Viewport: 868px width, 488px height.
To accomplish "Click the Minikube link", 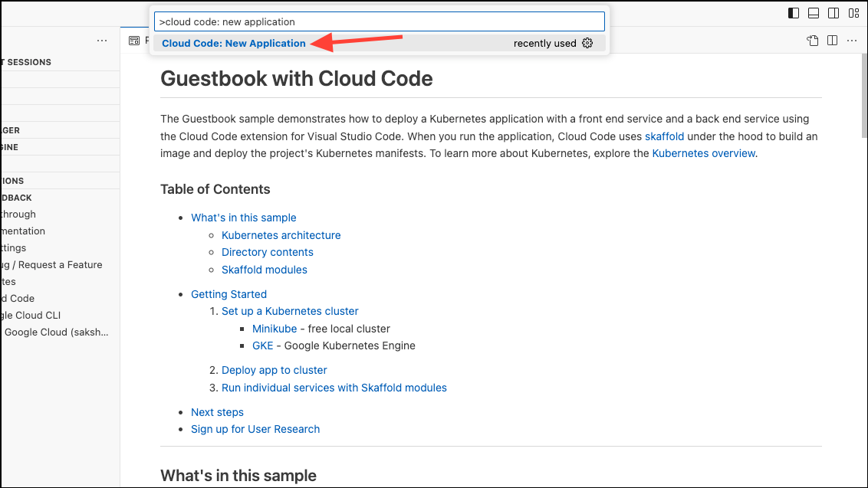I will (275, 329).
